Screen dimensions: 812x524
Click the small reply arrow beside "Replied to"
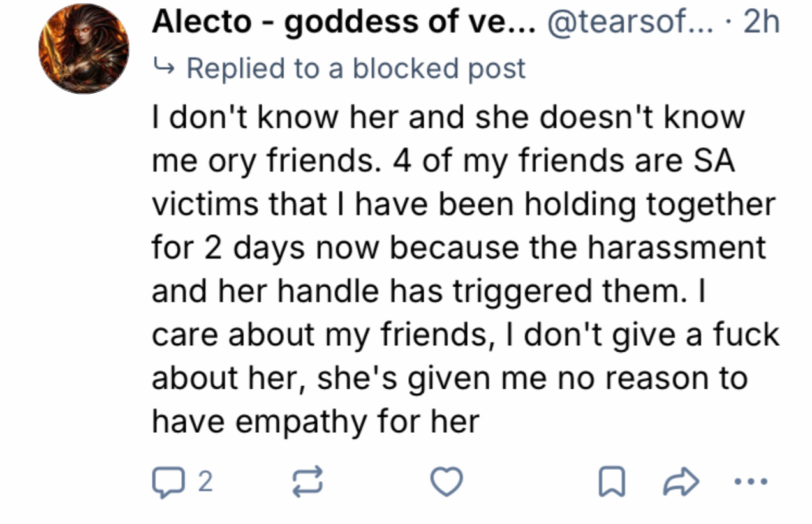tap(164, 66)
